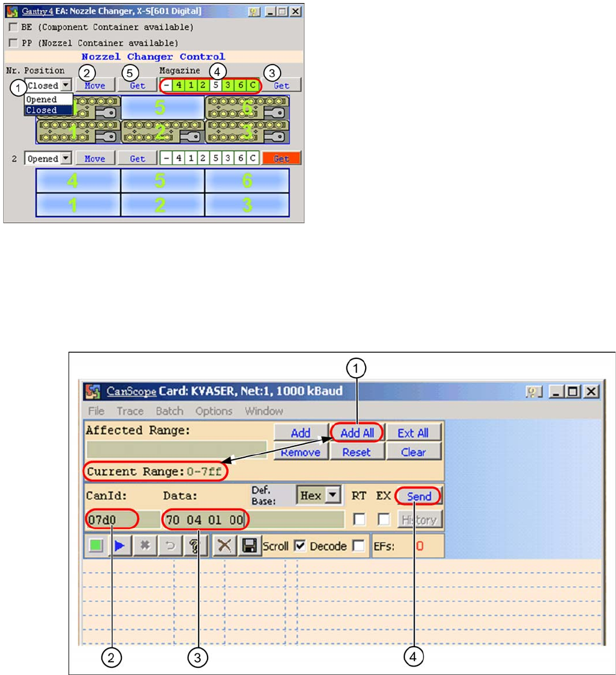Click the orange Get button for changer 2

(x=282, y=159)
